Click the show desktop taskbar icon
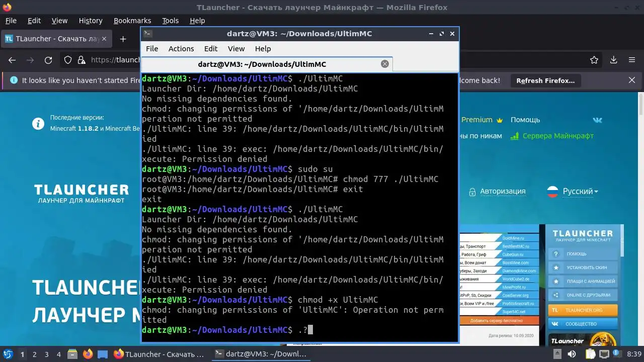The width and height of the screenshot is (644, 362). (103, 354)
